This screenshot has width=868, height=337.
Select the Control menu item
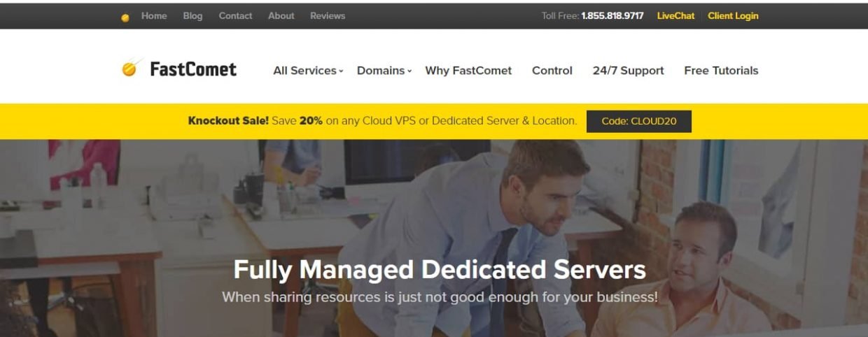click(552, 71)
